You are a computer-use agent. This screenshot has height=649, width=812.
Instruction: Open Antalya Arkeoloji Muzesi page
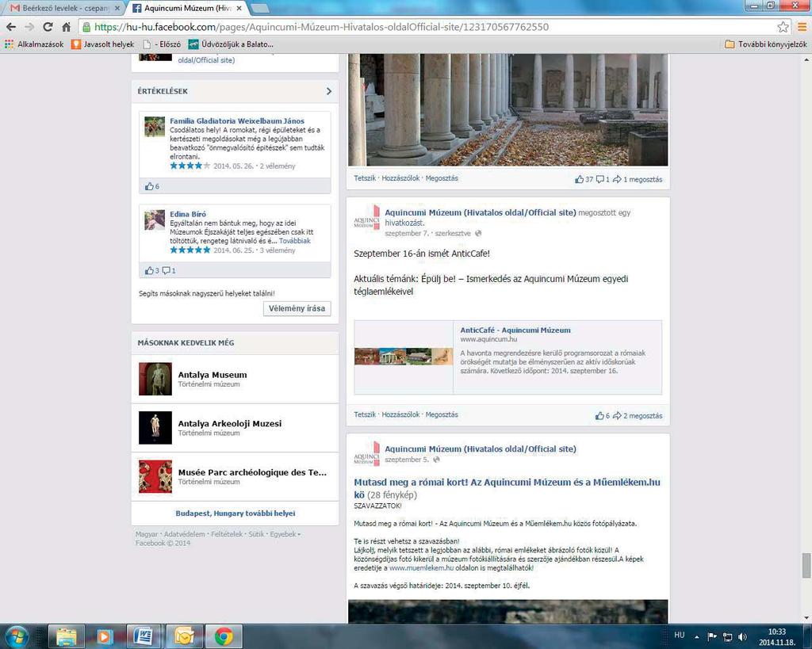pos(230,423)
